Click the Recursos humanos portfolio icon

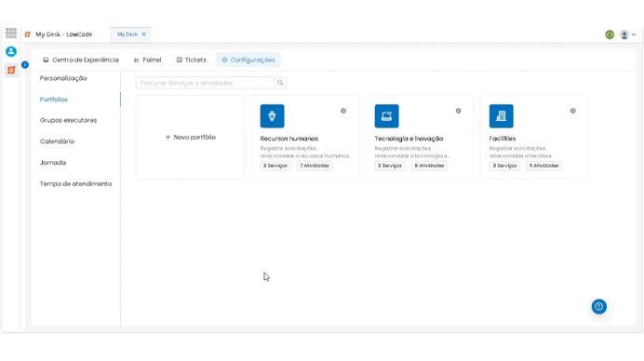pyautogui.click(x=272, y=115)
